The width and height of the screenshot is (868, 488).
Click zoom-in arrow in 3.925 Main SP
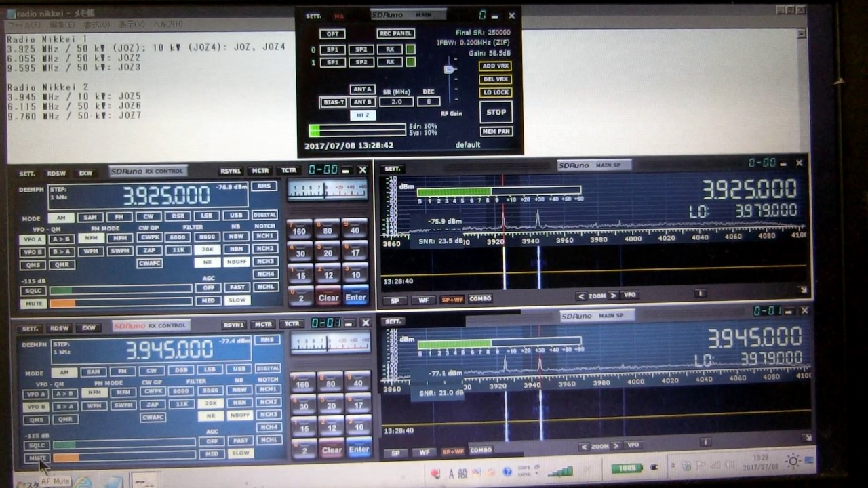(x=613, y=296)
